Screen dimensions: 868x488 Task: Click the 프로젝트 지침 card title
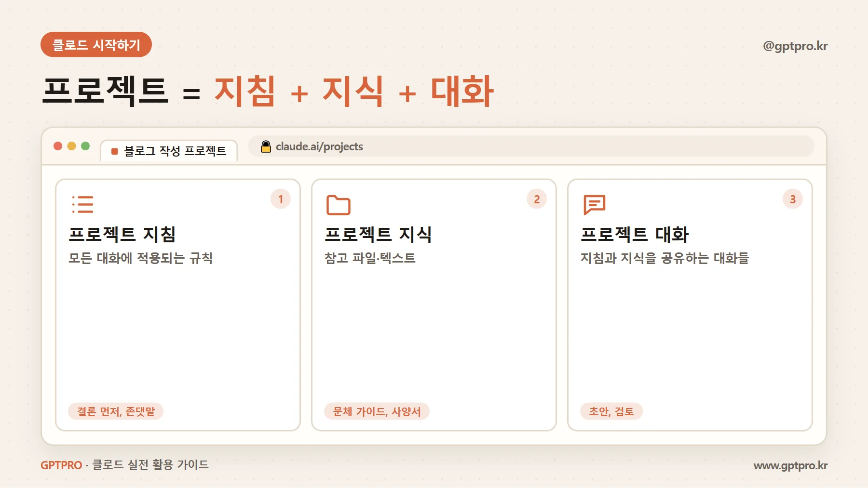tap(122, 235)
